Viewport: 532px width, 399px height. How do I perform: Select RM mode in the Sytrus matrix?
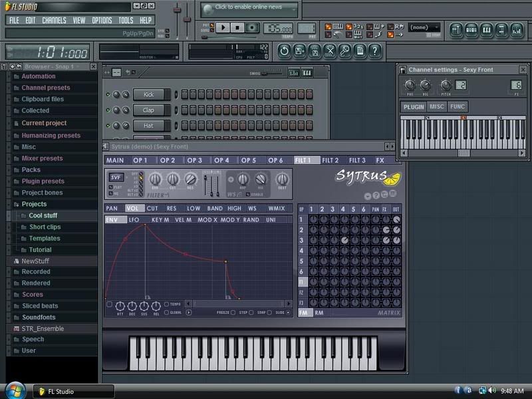click(x=319, y=313)
